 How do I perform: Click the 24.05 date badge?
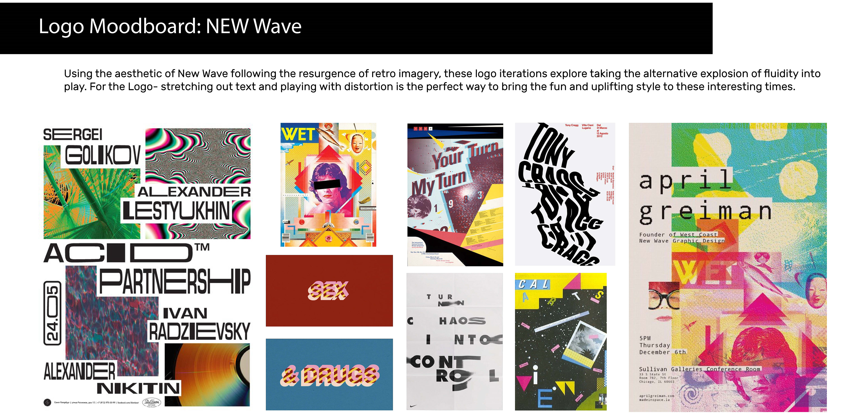[53, 313]
